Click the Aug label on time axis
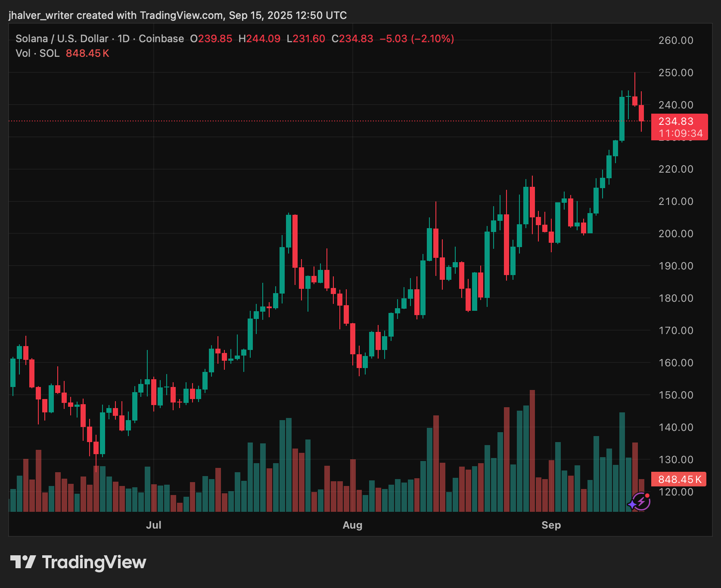This screenshot has height=588, width=721. pyautogui.click(x=352, y=525)
